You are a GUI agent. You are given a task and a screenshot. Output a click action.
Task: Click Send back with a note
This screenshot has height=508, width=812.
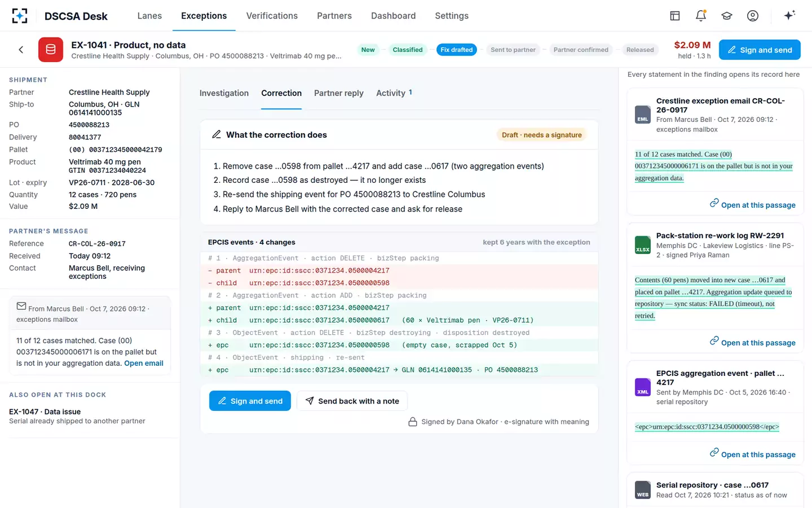[x=352, y=401]
